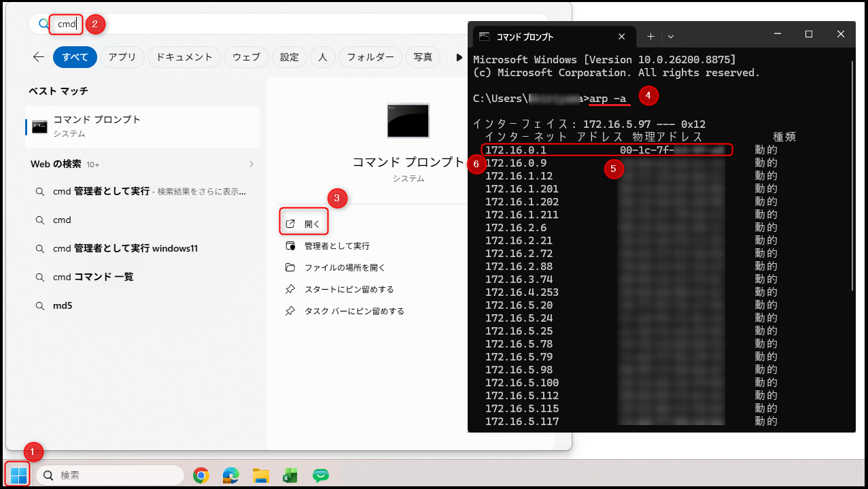Select the コマンド プロンプト terminal tab

[x=554, y=37]
